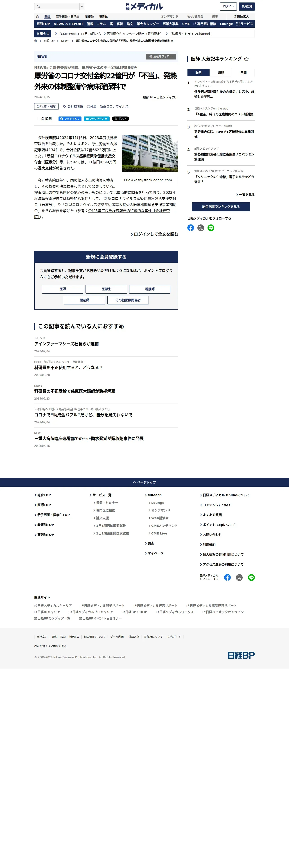Register as 薬剤師 button
Viewport: 289px width, 868px height.
pyautogui.click(x=84, y=300)
